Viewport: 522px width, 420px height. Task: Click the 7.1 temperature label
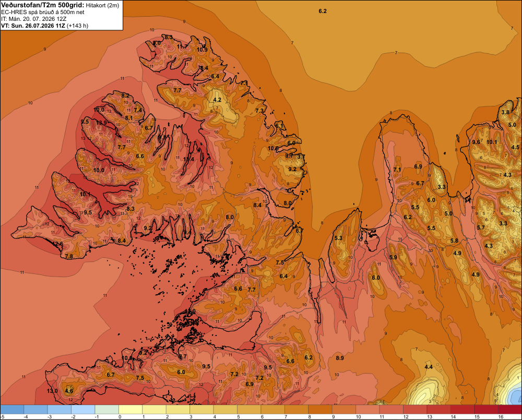pyautogui.click(x=397, y=170)
